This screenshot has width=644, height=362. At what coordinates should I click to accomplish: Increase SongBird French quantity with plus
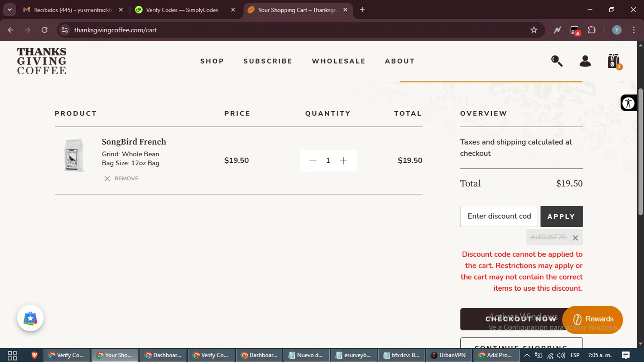tap(343, 161)
